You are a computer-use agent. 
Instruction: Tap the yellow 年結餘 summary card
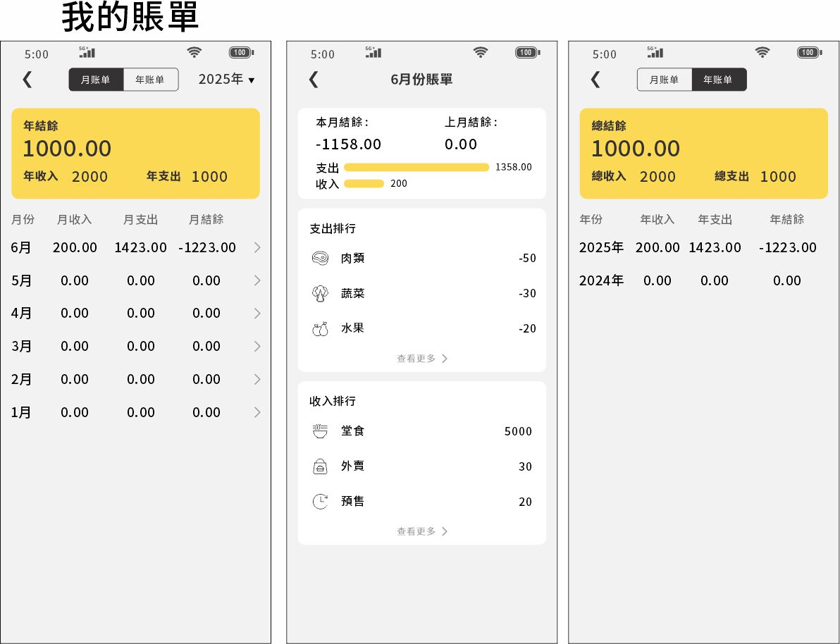pos(135,153)
